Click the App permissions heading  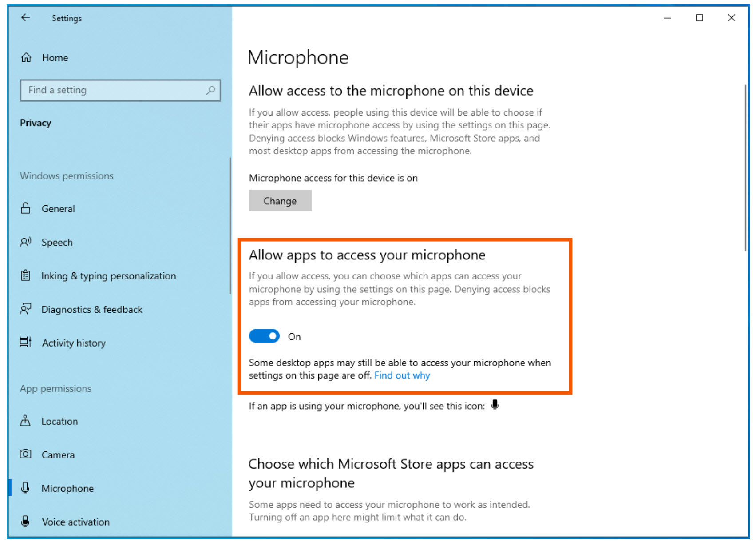coord(55,389)
